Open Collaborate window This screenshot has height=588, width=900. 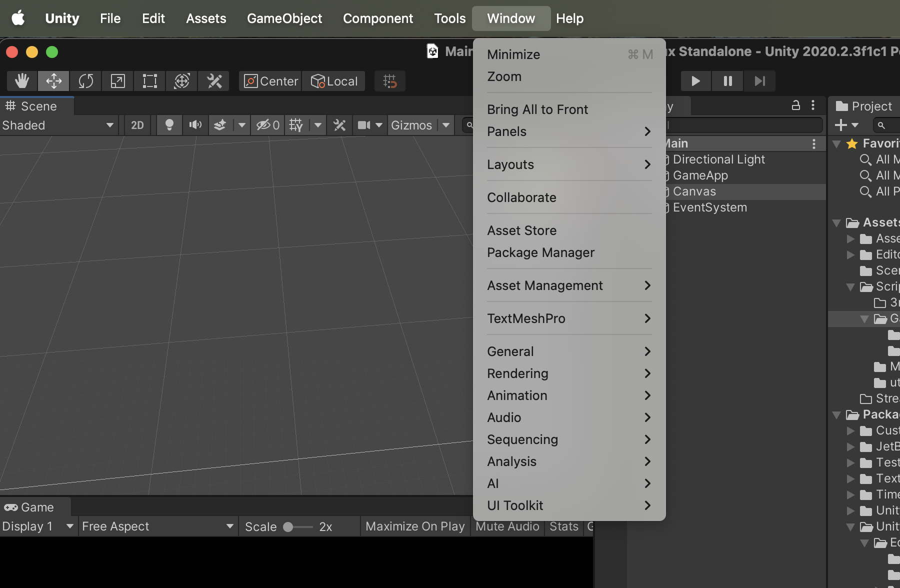click(569, 197)
